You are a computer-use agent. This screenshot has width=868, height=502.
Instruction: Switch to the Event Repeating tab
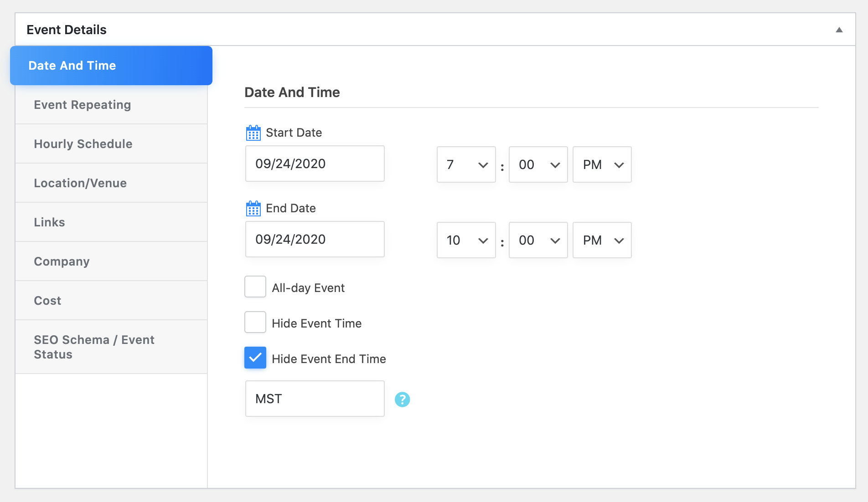[x=83, y=105]
